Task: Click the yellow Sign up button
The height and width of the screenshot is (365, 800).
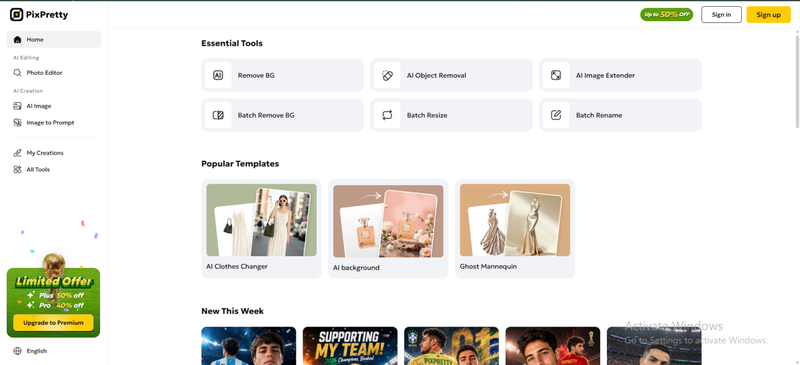Action: [x=768, y=14]
